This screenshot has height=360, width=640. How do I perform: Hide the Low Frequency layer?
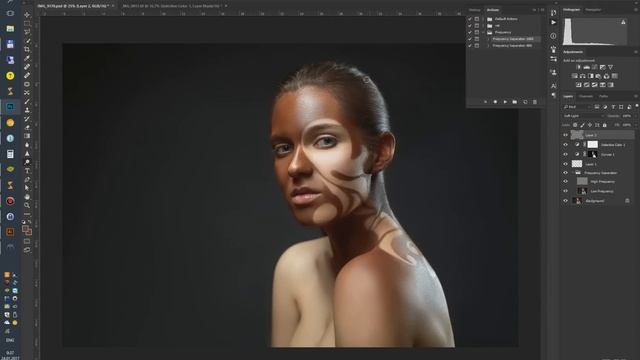pos(566,191)
